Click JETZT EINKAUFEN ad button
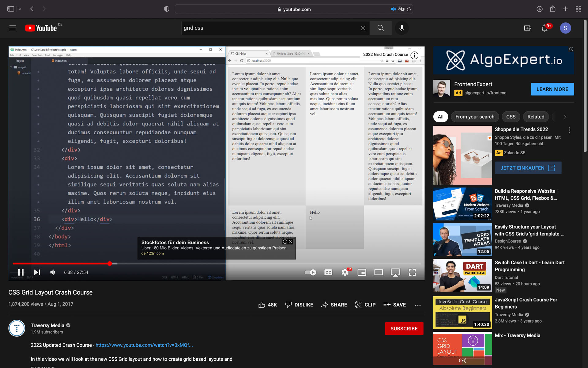Screen dimensions: 588x368 tap(528, 168)
